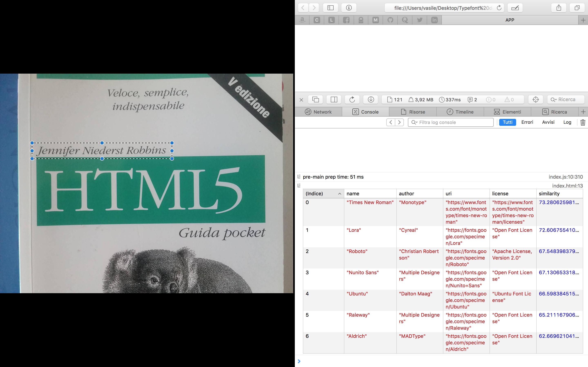Reload the page using address bar icon

click(x=499, y=8)
